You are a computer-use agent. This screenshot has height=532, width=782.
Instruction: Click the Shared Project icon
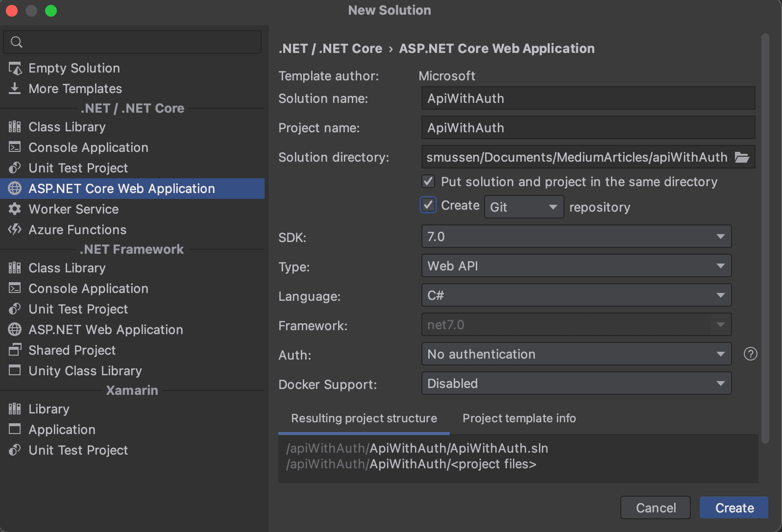(x=15, y=350)
